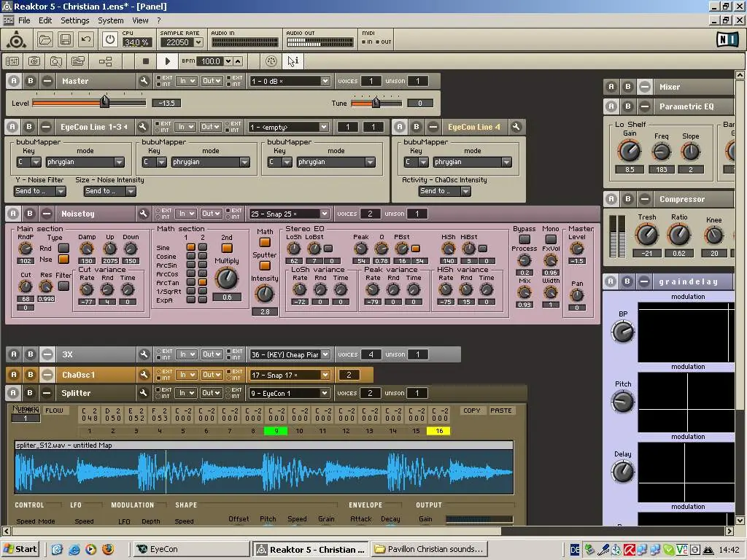Select panel B of Compressor instrument
This screenshot has width=747, height=560.
coord(628,199)
